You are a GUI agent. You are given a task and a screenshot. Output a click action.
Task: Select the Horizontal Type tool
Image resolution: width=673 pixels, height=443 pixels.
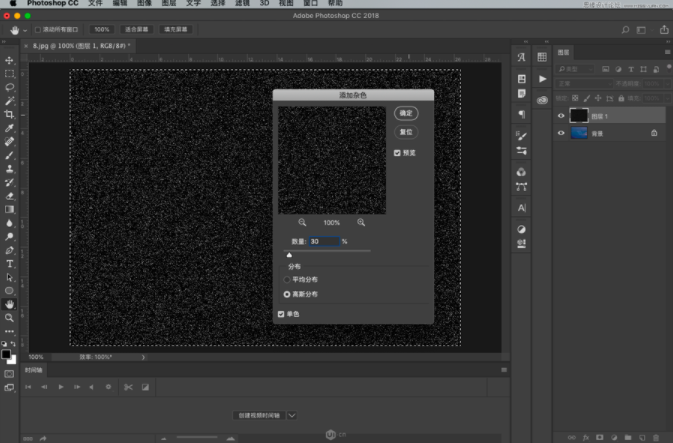[x=10, y=263]
